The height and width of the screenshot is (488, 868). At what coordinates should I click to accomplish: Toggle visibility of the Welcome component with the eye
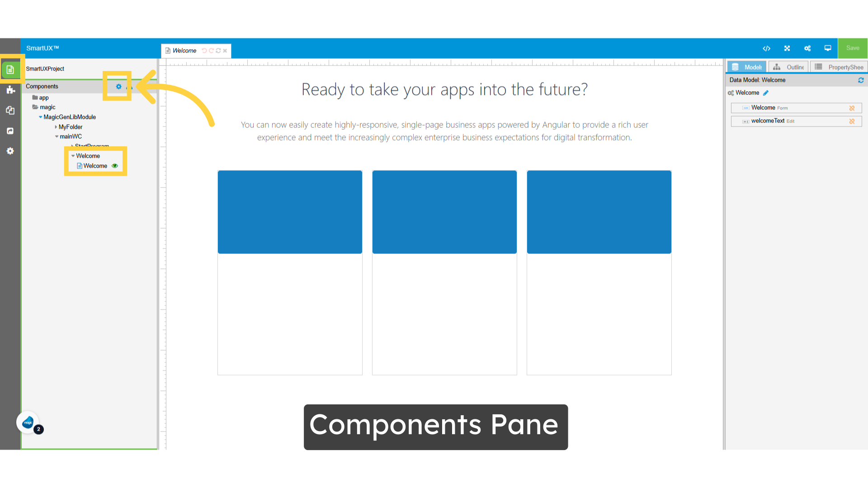click(114, 166)
